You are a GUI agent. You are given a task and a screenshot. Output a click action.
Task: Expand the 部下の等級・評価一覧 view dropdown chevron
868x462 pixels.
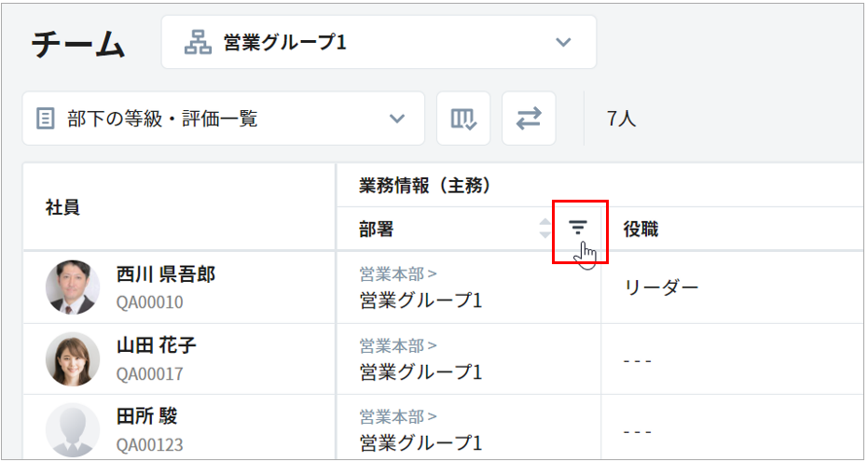397,119
